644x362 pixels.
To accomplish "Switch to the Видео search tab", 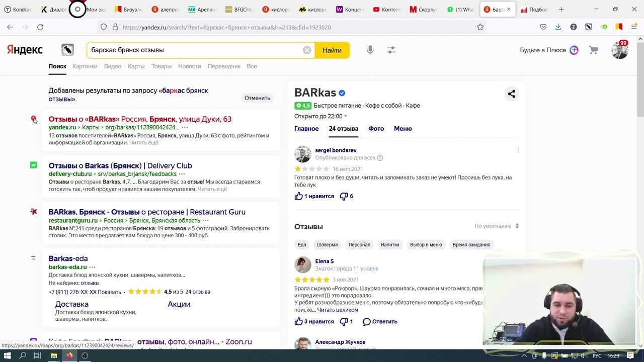I will [113, 66].
